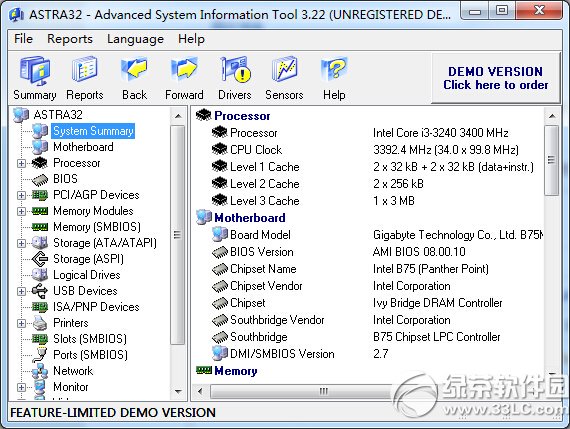
Task: Expand the Storage (ATA/ATAPI) node
Action: [x=21, y=243]
